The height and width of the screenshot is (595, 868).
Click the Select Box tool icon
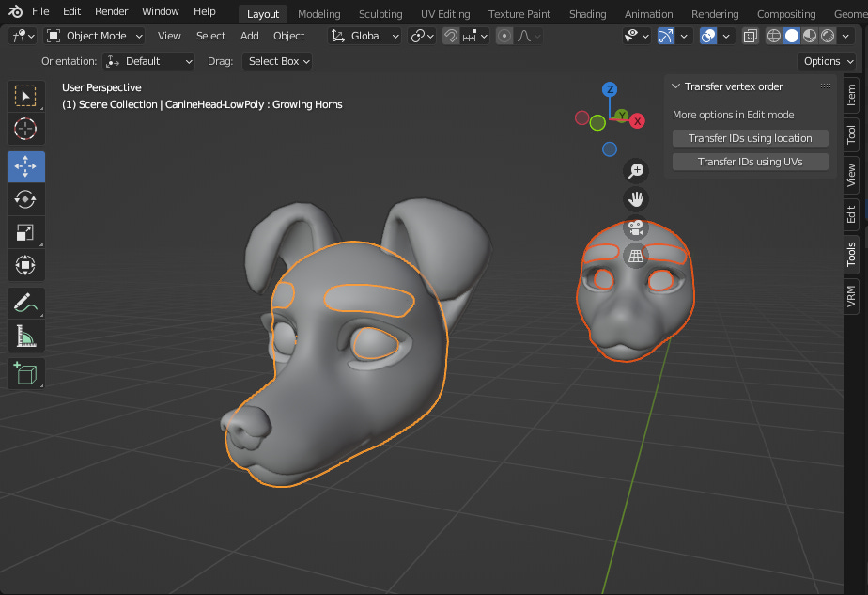(x=26, y=96)
